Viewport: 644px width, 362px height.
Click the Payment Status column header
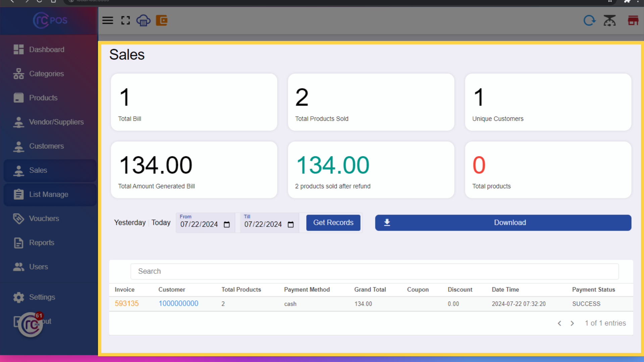point(594,290)
